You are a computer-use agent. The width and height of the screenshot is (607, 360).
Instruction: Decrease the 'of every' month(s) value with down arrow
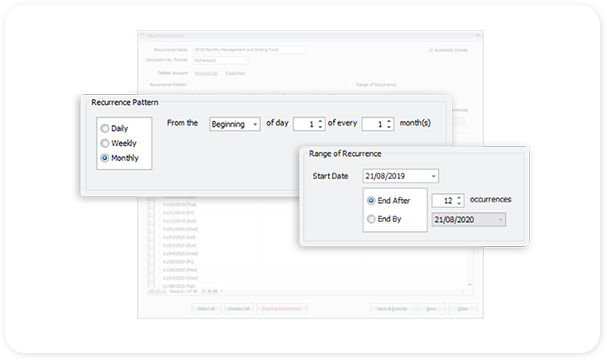(x=389, y=127)
